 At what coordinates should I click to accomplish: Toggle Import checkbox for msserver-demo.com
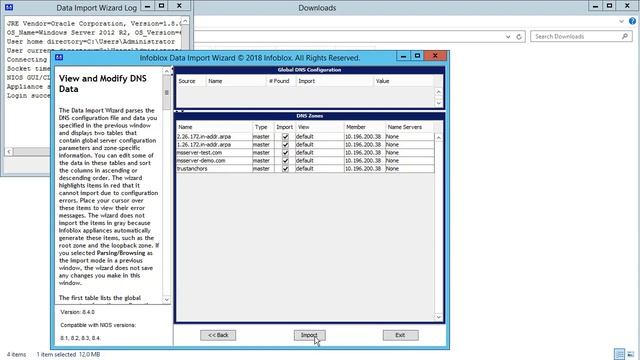tap(285, 160)
